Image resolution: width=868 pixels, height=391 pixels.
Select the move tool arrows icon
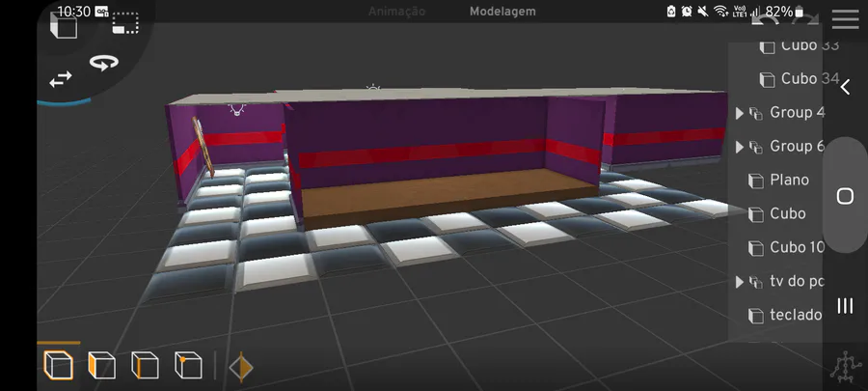(61, 79)
